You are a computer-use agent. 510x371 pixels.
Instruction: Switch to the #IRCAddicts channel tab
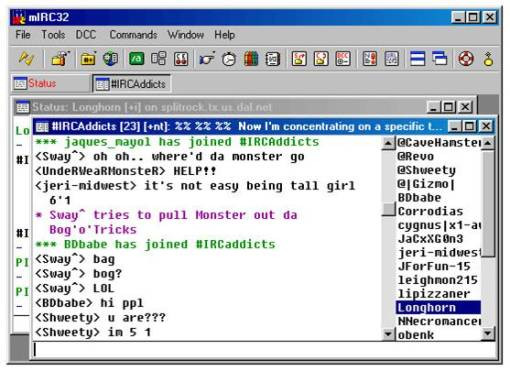coord(132,84)
